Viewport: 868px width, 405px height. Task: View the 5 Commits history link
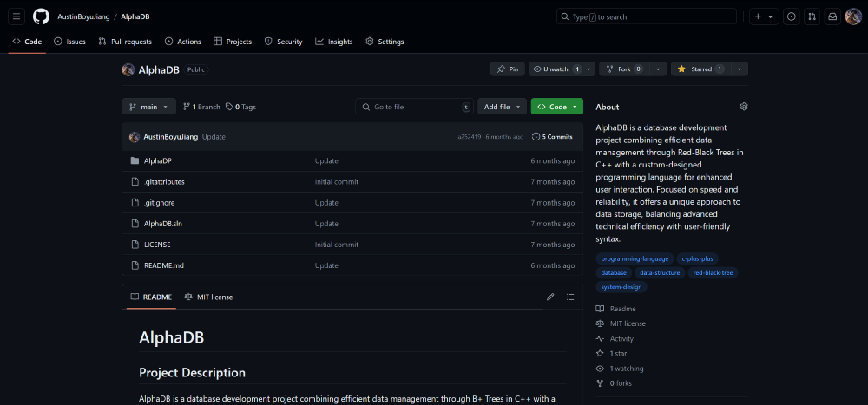[552, 137]
